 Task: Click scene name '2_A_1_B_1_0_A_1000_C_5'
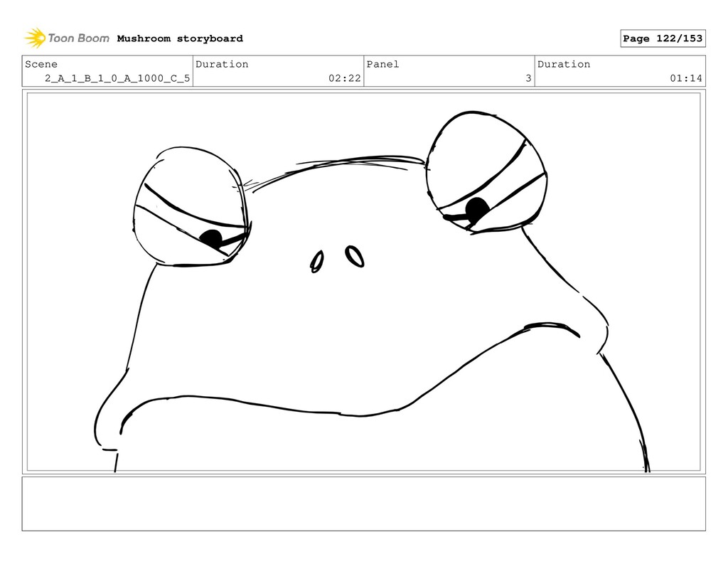117,78
